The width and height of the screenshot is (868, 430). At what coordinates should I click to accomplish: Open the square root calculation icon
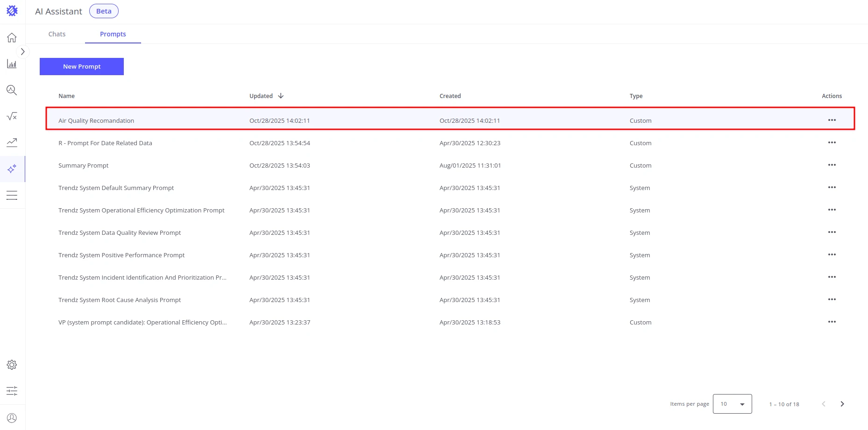[x=12, y=116]
